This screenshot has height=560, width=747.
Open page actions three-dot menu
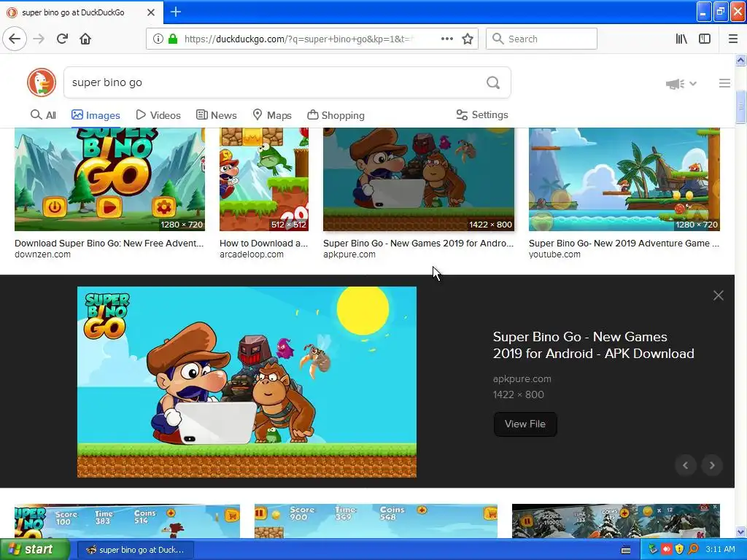447,39
